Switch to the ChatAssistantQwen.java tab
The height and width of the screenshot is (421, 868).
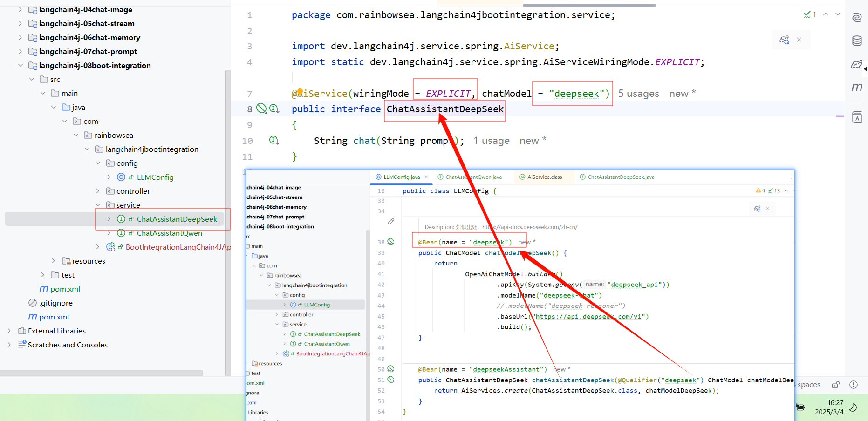(473, 177)
